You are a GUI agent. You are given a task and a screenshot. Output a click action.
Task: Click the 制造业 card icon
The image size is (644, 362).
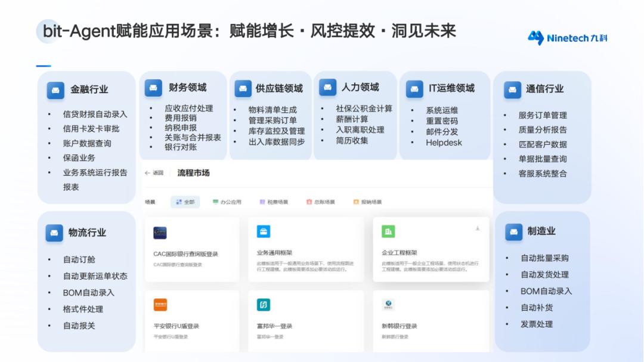click(513, 232)
